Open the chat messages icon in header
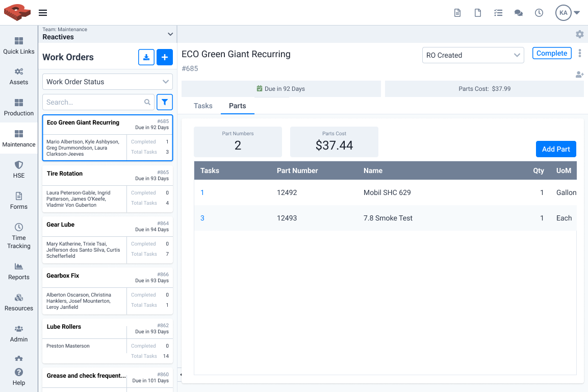Screen dimensions: 588x392 click(x=519, y=13)
